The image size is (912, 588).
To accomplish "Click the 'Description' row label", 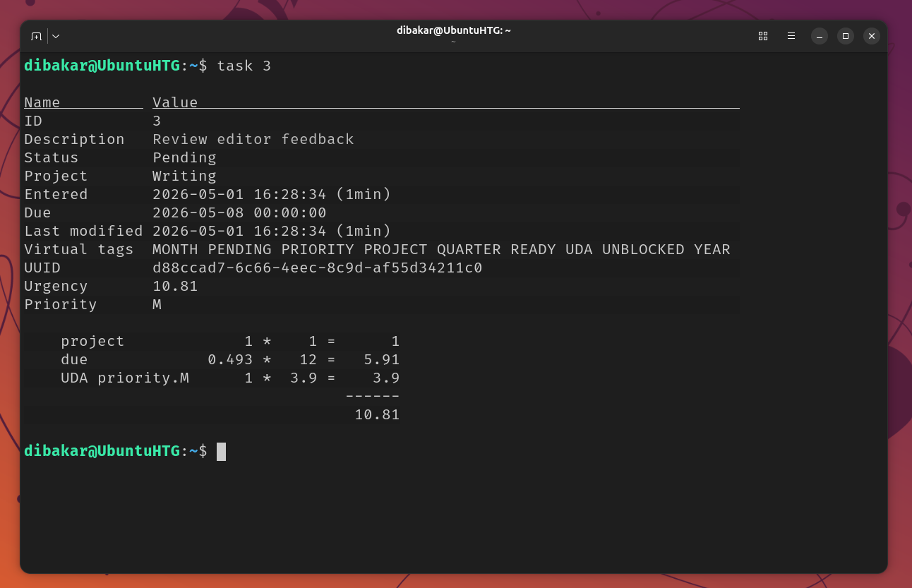I will tap(74, 139).
